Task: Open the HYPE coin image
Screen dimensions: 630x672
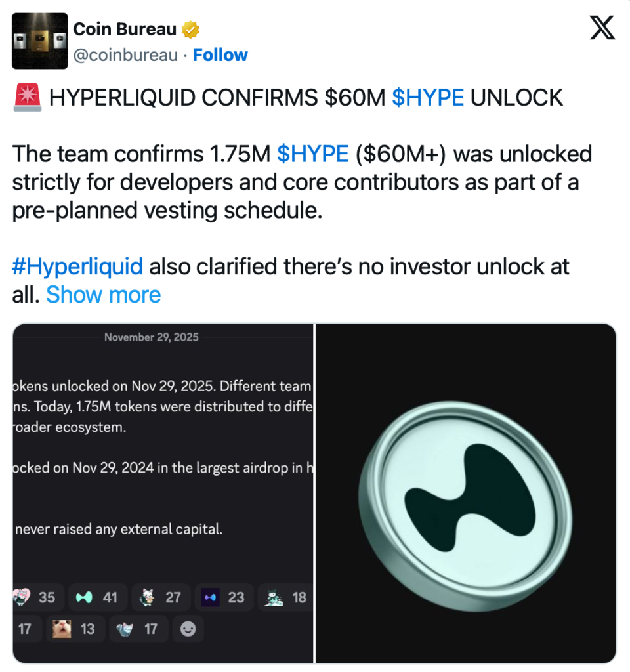Action: tap(466, 493)
